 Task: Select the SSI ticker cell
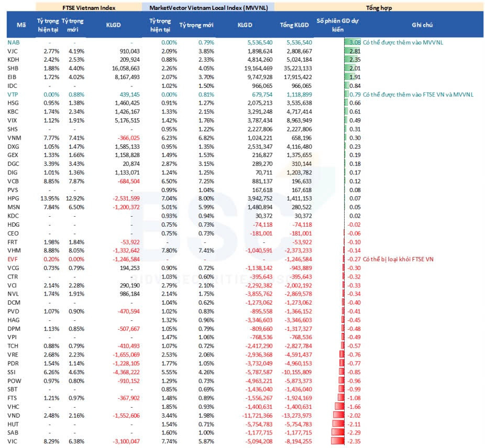(12, 372)
